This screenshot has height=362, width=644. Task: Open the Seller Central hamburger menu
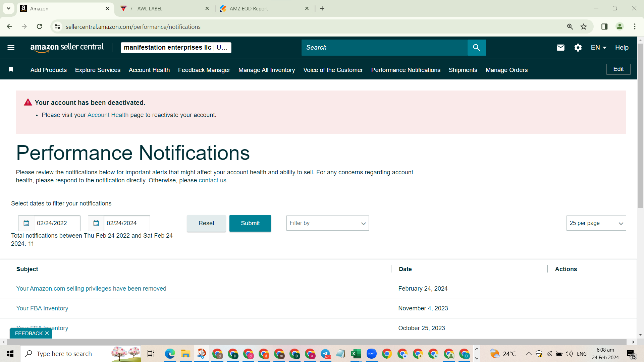pos(11,48)
